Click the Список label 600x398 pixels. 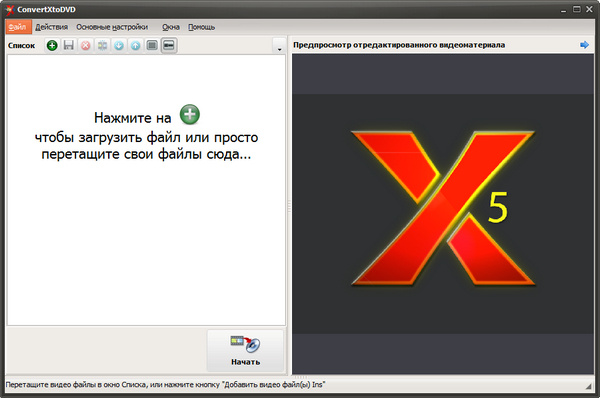coord(21,46)
